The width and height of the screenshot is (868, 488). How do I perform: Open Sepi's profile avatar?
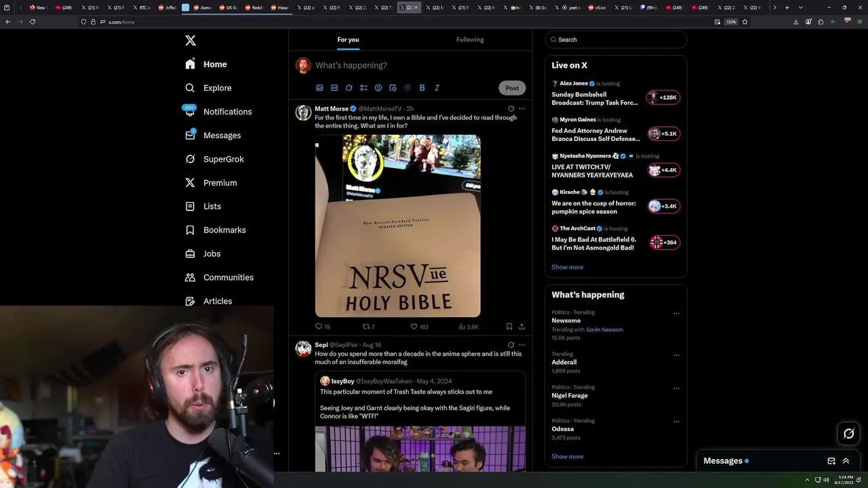[x=303, y=348]
